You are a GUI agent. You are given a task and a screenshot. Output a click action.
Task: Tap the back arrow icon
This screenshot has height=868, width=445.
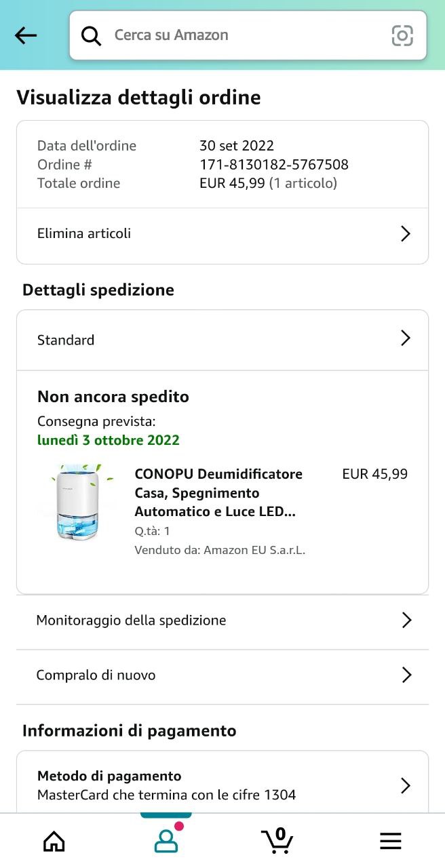pyautogui.click(x=26, y=35)
